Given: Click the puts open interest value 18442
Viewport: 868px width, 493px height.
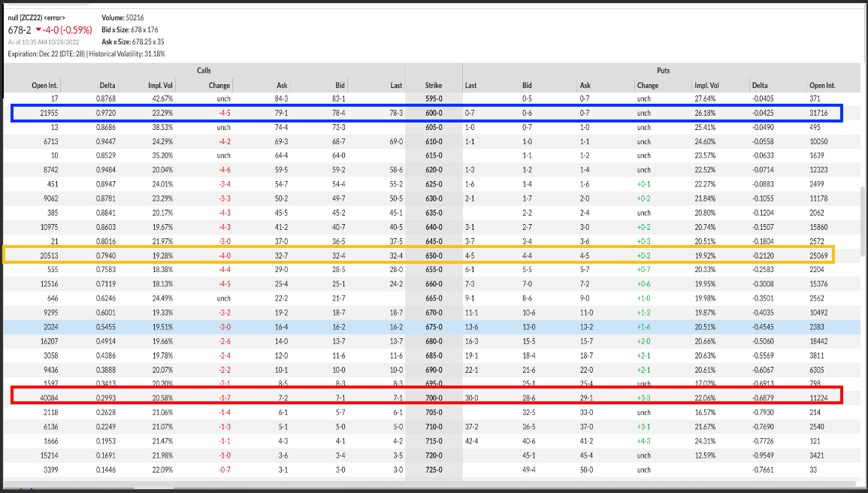Looking at the screenshot, I should (x=818, y=341).
